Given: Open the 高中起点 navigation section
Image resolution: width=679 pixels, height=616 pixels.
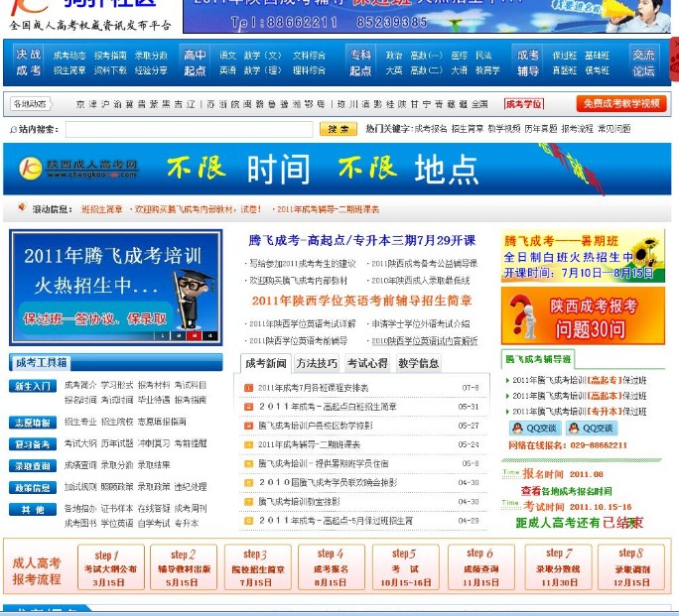Looking at the screenshot, I should (x=195, y=62).
